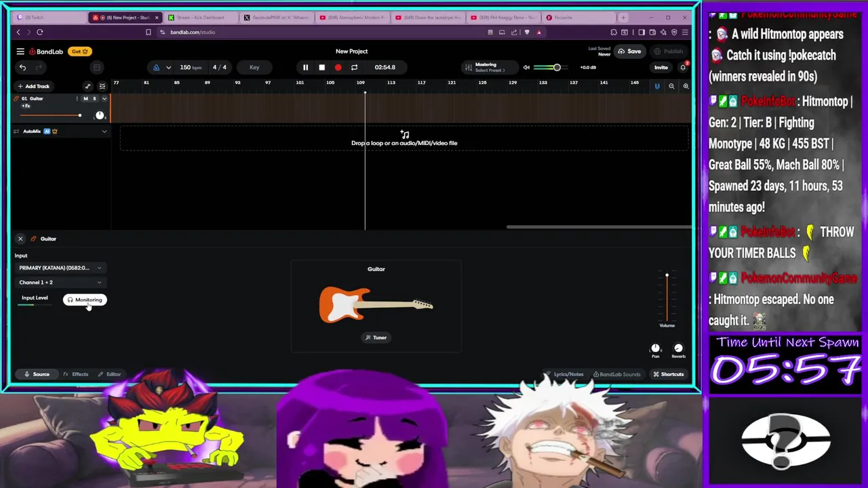Turn the Reverb knob
Viewport: 868px width, 488px height.
(x=678, y=348)
